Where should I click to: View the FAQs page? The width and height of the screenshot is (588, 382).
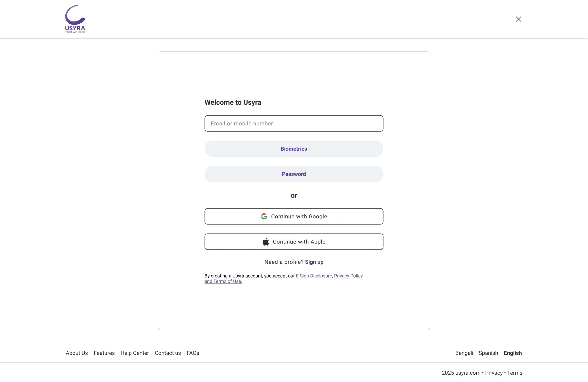(193, 353)
